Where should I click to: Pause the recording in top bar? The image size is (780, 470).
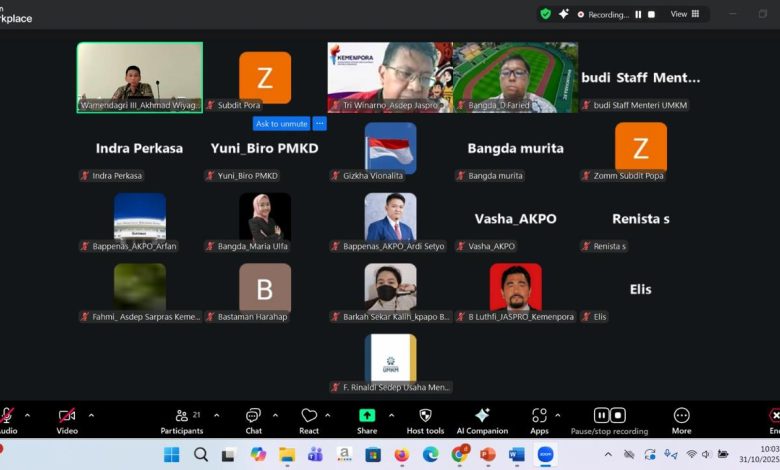638,14
